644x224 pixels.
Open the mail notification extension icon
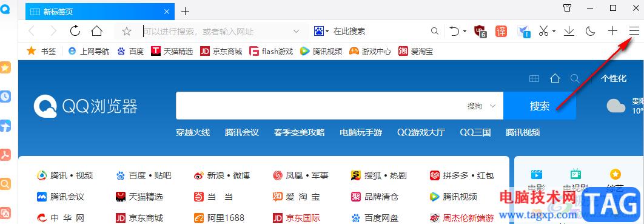tap(524, 31)
